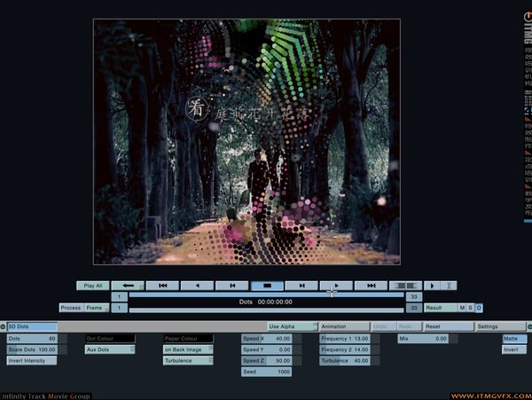Toggle the channel box beside Speed Z
The height and width of the screenshot is (400, 532).
click(x=298, y=361)
